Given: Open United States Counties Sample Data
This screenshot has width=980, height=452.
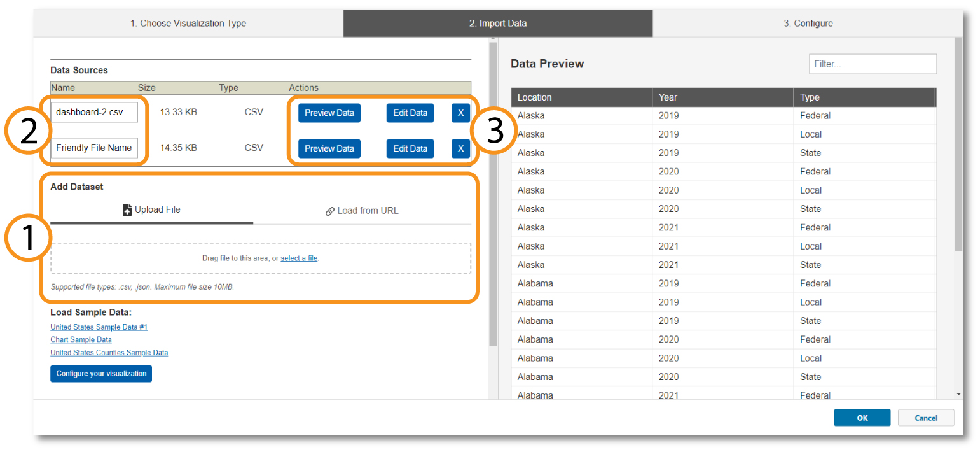Looking at the screenshot, I should coord(109,352).
